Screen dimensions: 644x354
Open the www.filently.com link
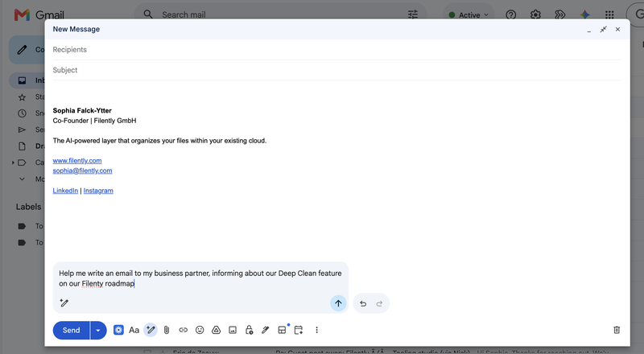(77, 161)
